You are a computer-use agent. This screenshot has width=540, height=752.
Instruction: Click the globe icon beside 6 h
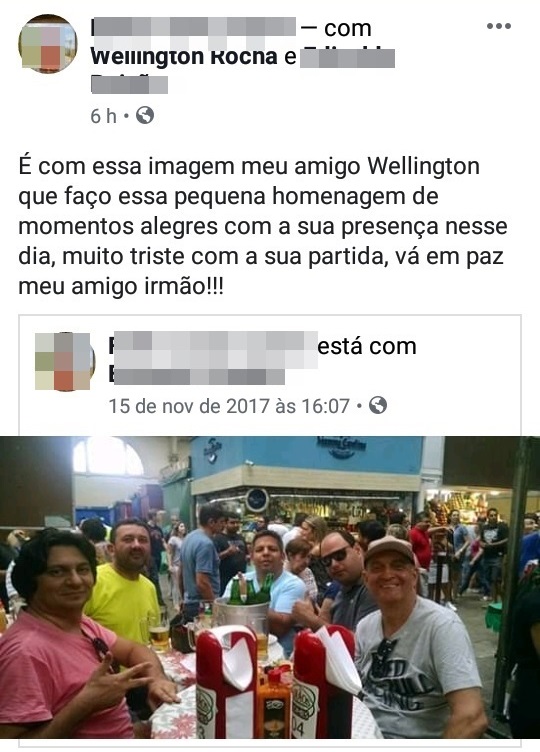click(145, 115)
